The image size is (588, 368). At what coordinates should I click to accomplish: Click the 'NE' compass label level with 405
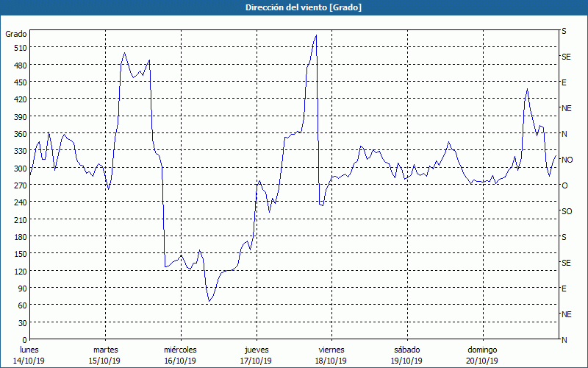(566, 108)
